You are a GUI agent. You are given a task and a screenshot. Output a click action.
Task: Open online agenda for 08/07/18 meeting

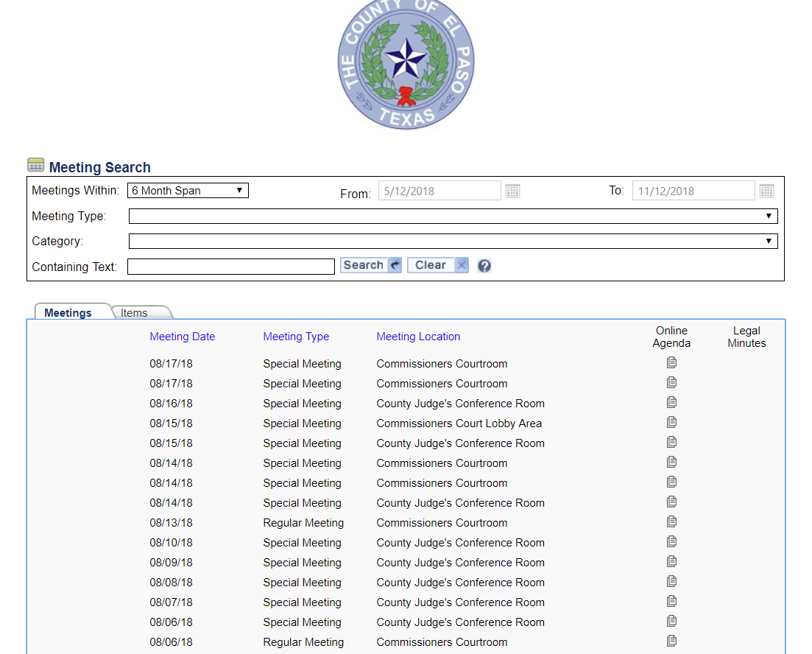(671, 602)
